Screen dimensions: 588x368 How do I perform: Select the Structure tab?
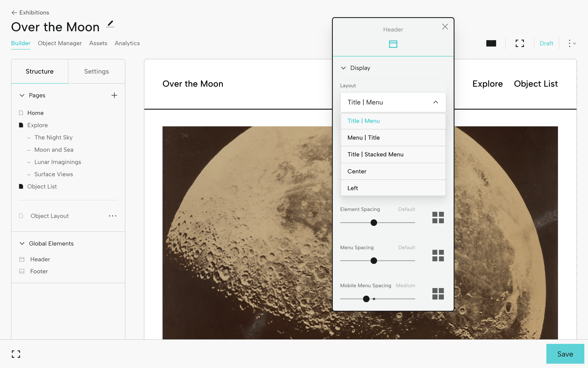pyautogui.click(x=40, y=71)
